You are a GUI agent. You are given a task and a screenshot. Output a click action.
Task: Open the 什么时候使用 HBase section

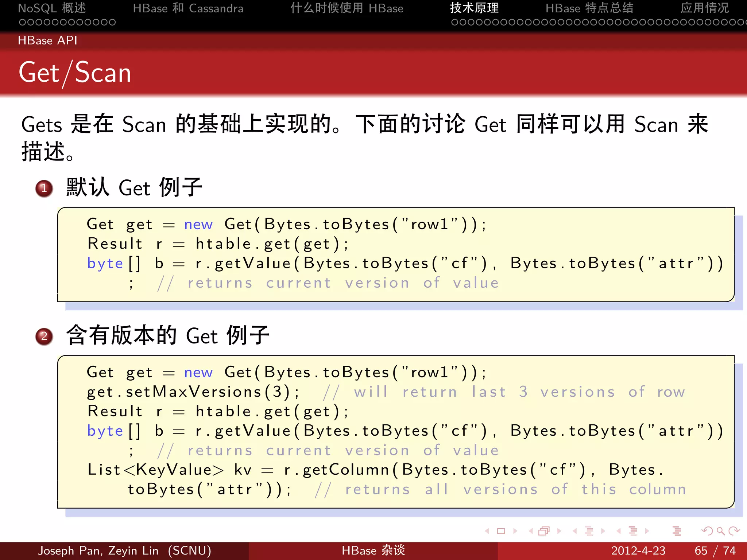click(x=347, y=8)
